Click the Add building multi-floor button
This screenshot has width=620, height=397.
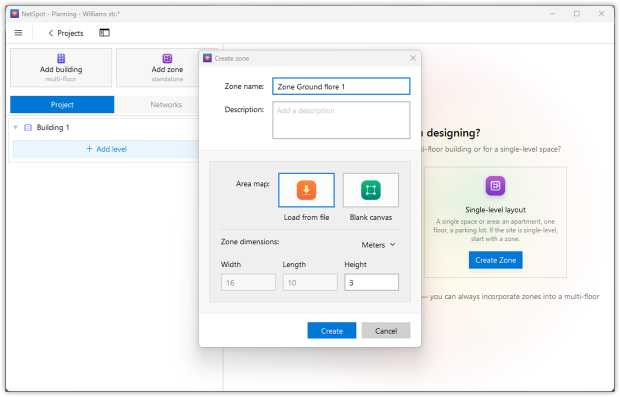click(61, 68)
